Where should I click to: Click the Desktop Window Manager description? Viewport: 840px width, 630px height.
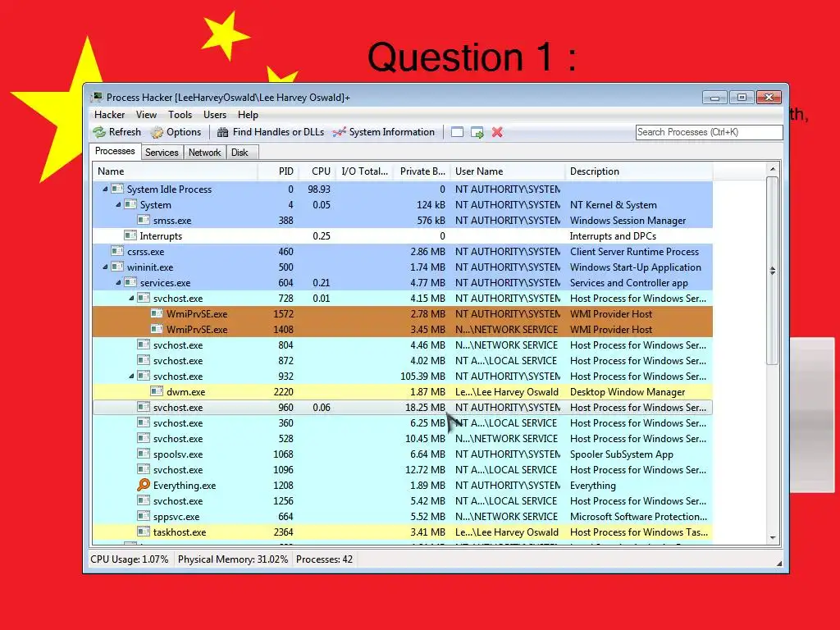[x=628, y=391]
